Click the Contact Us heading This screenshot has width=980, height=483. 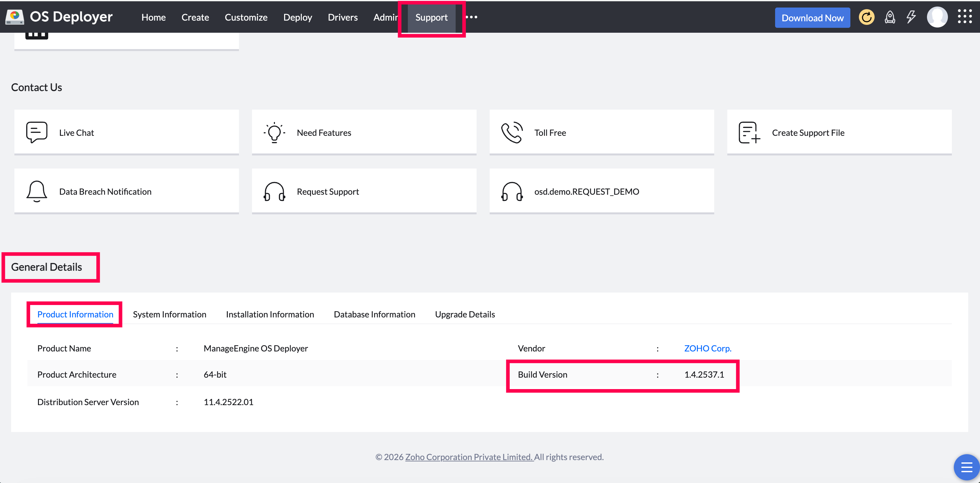pos(37,87)
